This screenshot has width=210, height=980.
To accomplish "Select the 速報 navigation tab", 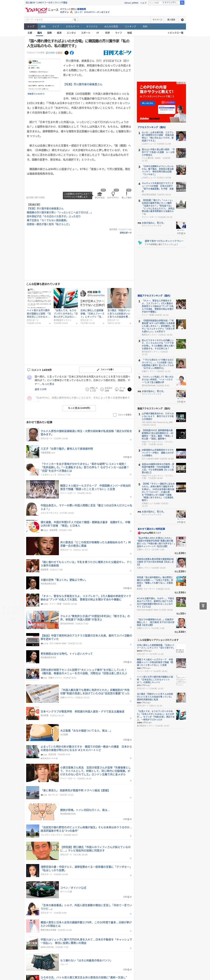I will (x=43, y=27).
